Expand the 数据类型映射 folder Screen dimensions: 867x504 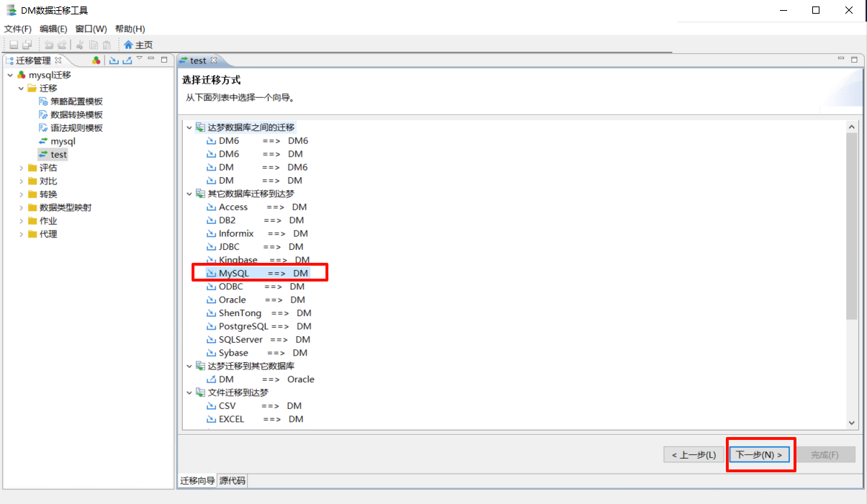coord(22,207)
